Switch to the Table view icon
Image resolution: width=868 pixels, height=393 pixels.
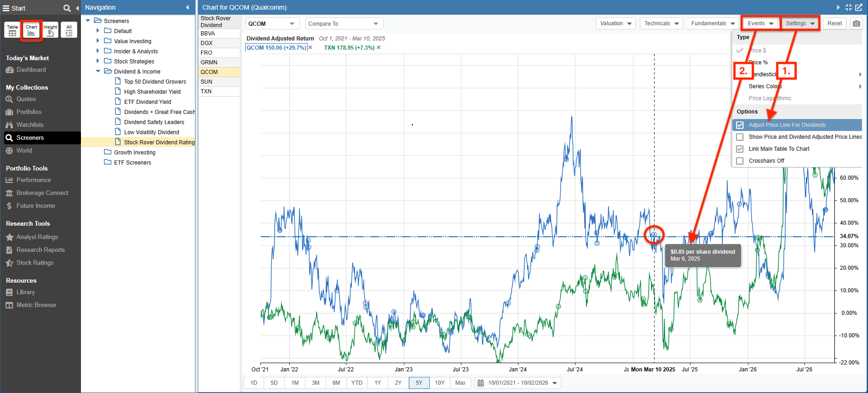[x=12, y=30]
